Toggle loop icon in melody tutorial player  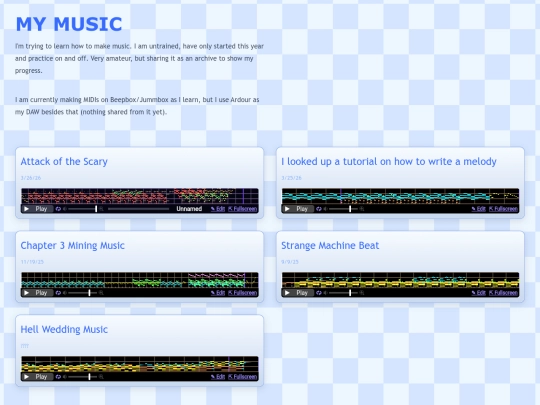[319, 209]
